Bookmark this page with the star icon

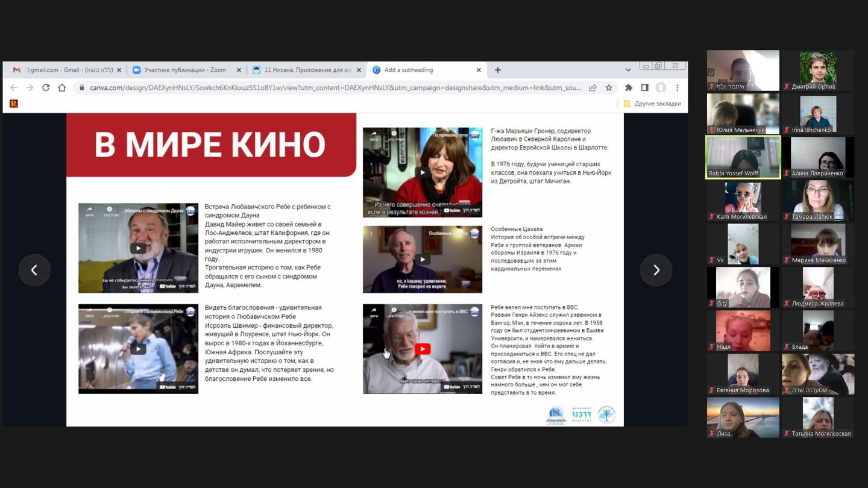pyautogui.click(x=609, y=88)
